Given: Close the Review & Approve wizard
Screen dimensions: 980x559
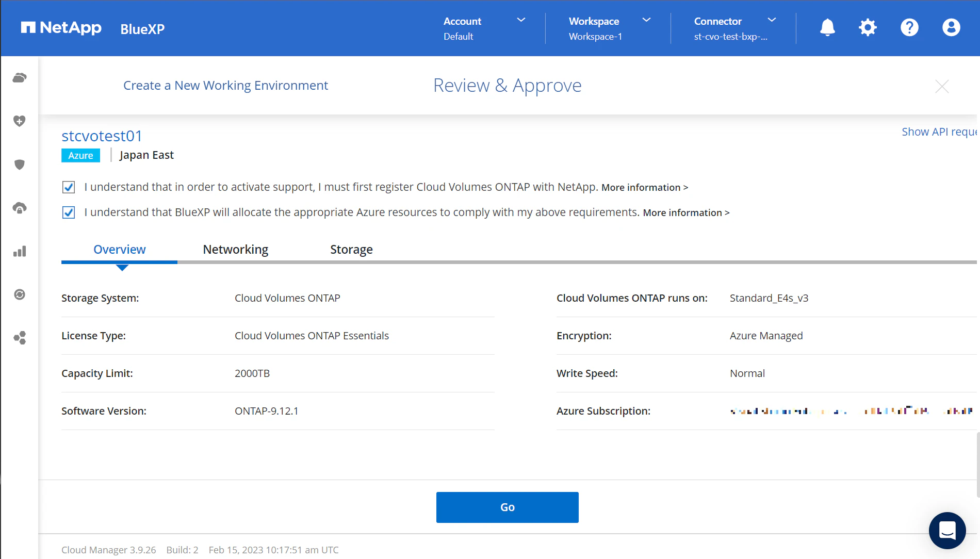Looking at the screenshot, I should tap(942, 86).
